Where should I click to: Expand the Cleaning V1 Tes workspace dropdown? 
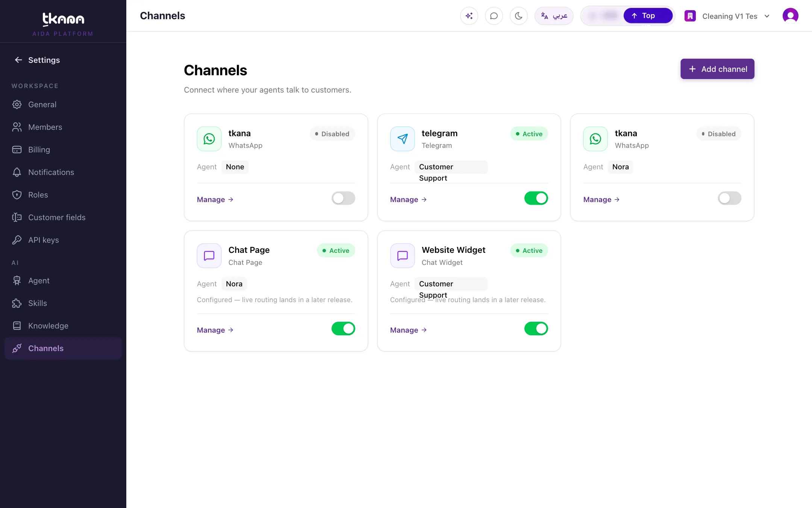pyautogui.click(x=727, y=16)
